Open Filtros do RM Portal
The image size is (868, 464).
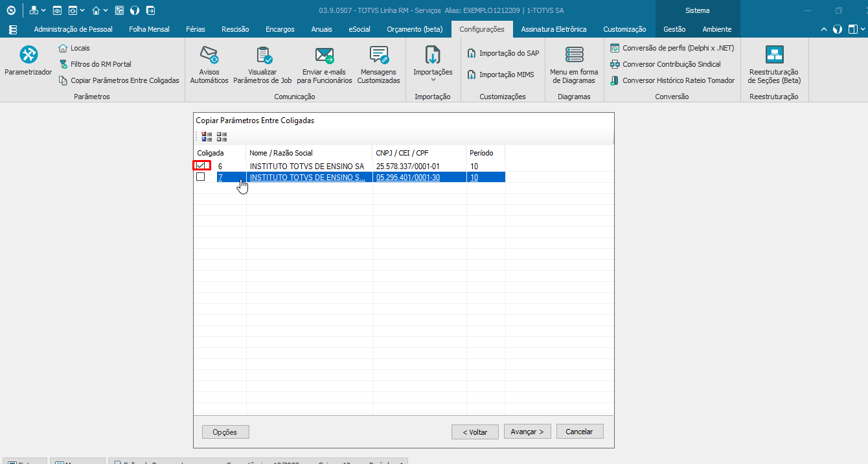95,64
